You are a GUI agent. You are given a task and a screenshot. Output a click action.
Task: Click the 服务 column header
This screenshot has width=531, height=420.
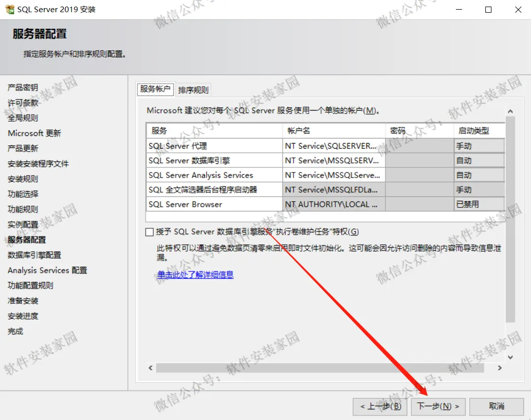click(x=215, y=131)
